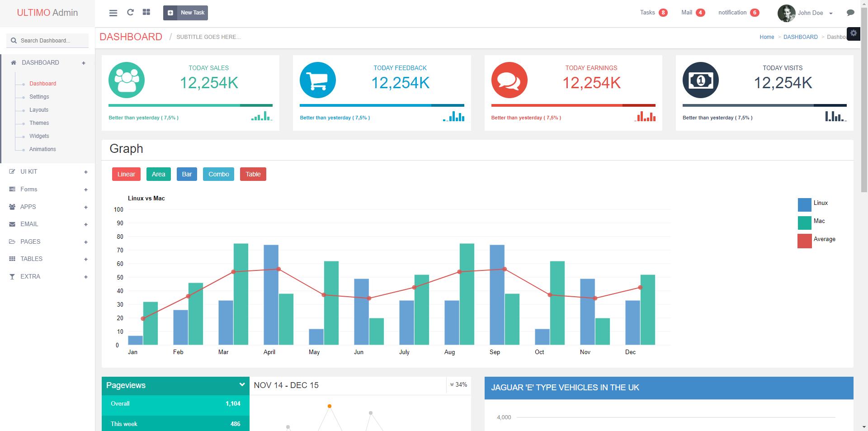Click the Tasks badge showing 8
Screen dimensions: 868x431
(x=663, y=13)
